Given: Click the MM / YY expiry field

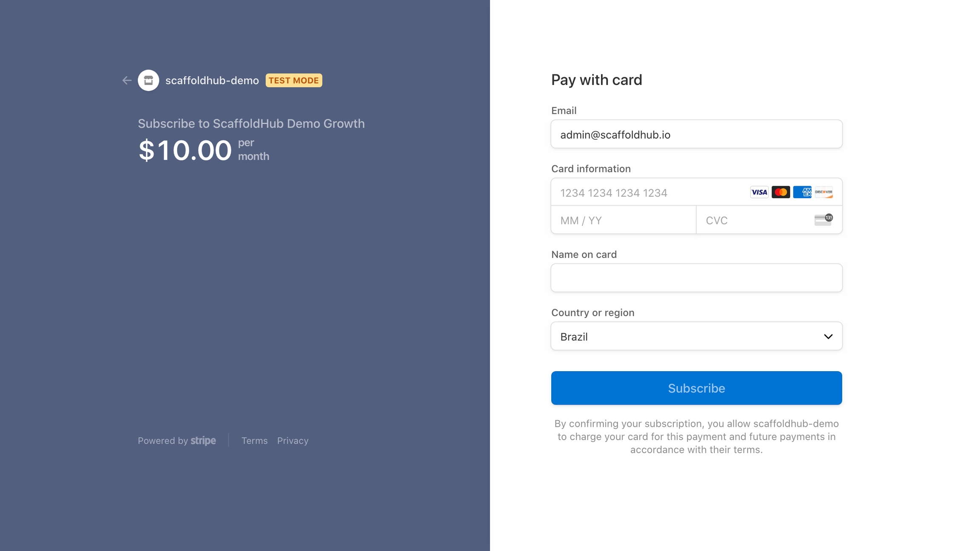Looking at the screenshot, I should [623, 220].
